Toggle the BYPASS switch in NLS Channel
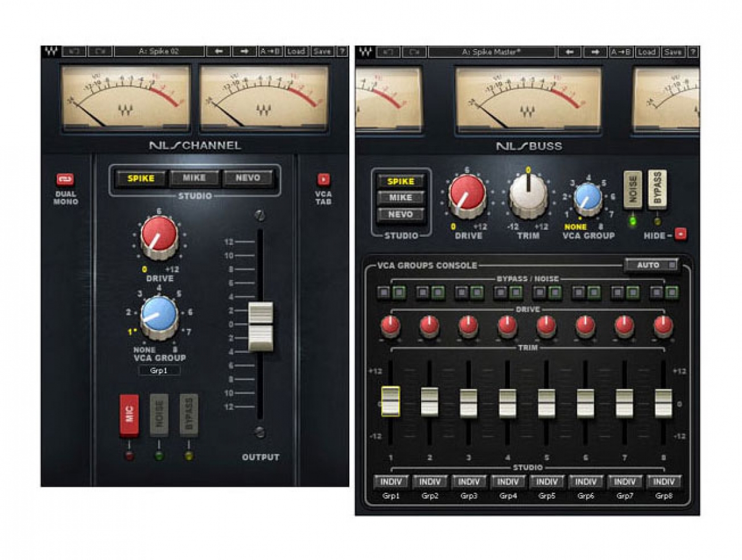Image resolution: width=742 pixels, height=560 pixels. 189,415
